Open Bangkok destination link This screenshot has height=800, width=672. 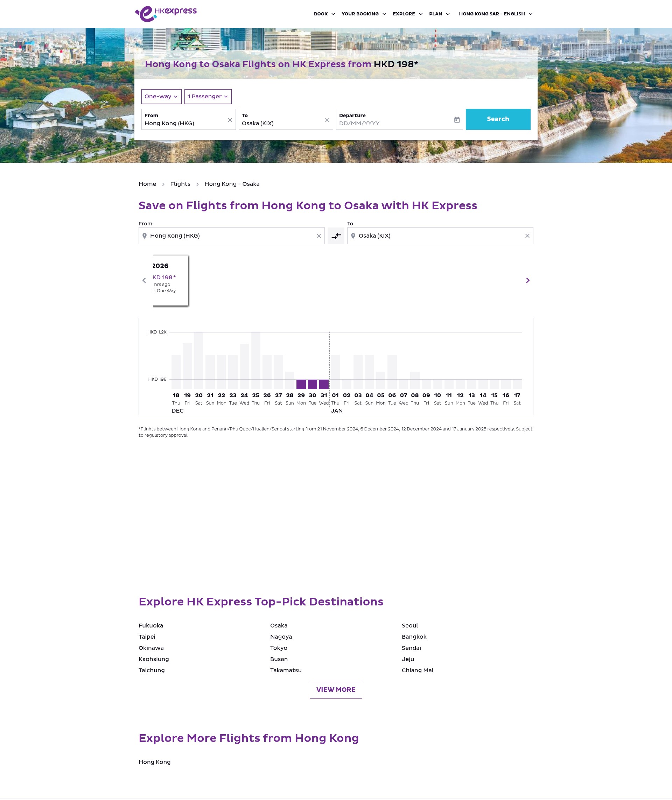(x=414, y=637)
